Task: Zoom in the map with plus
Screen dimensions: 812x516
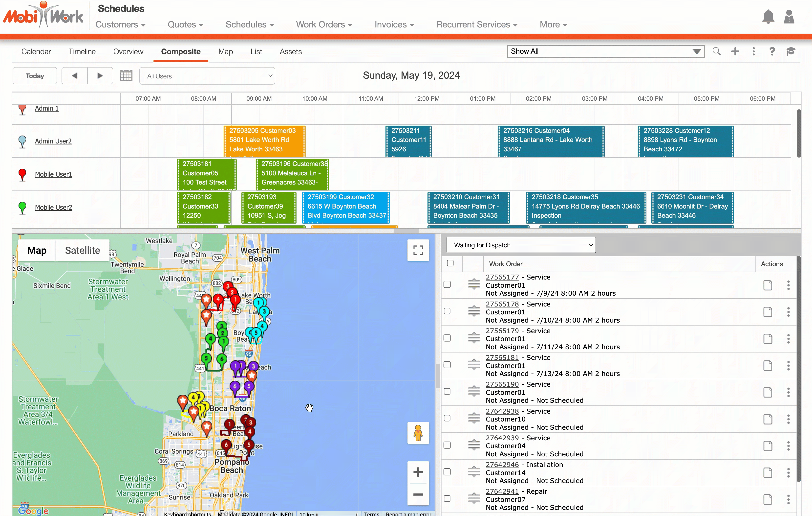Action: pos(418,472)
